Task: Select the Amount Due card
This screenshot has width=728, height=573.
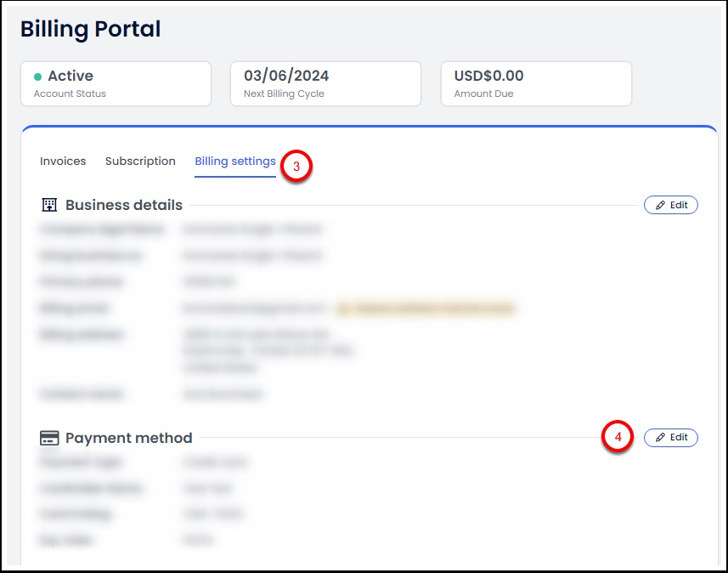Action: (535, 83)
